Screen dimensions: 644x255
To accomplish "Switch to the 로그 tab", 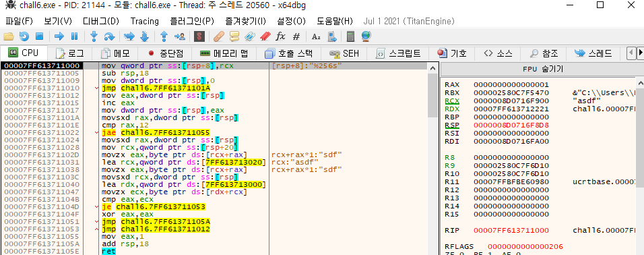I will point(70,53).
